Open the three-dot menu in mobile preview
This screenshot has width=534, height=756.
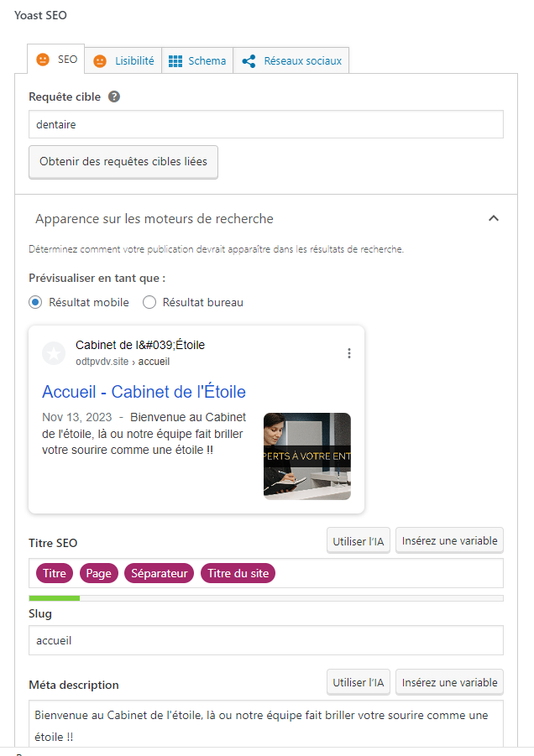pos(348,353)
